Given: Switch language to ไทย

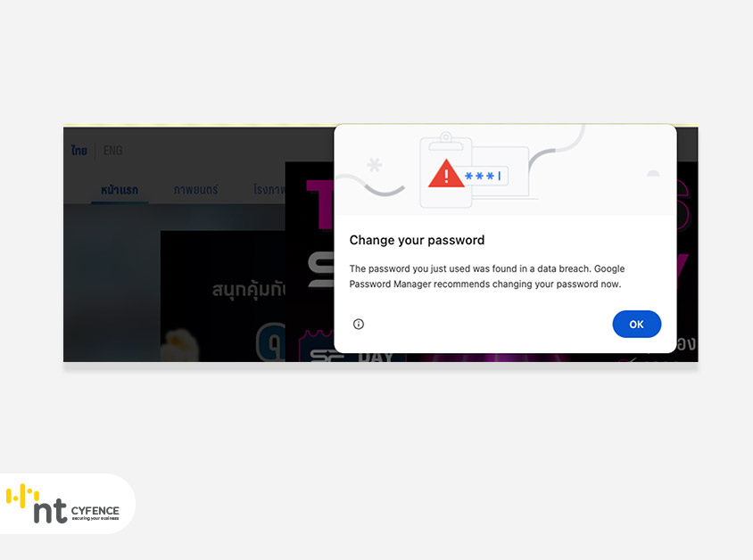Looking at the screenshot, I should pos(79,151).
